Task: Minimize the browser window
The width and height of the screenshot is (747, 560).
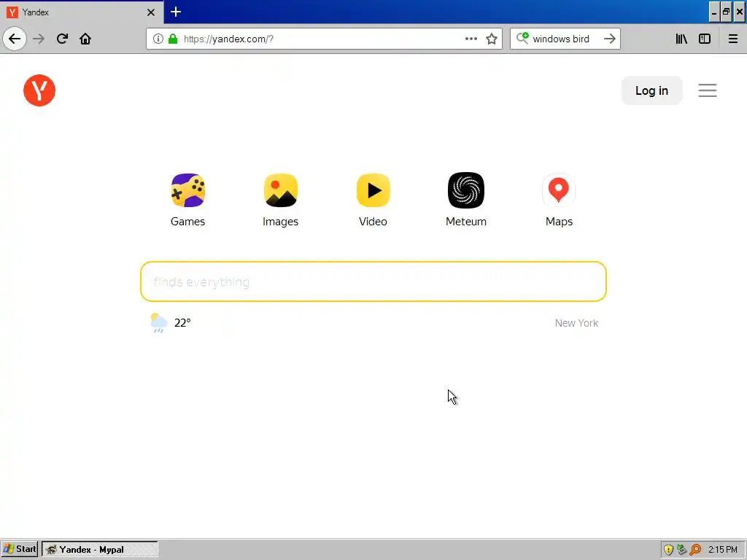Action: pos(713,12)
